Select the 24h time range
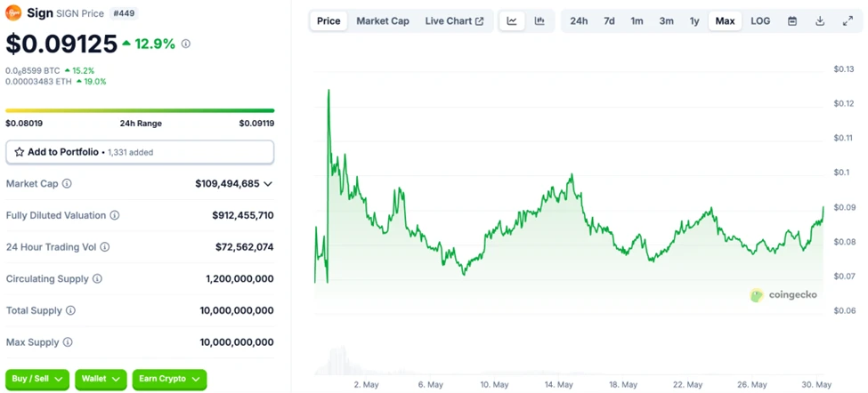Screen dimensions: 868x393 (x=579, y=21)
